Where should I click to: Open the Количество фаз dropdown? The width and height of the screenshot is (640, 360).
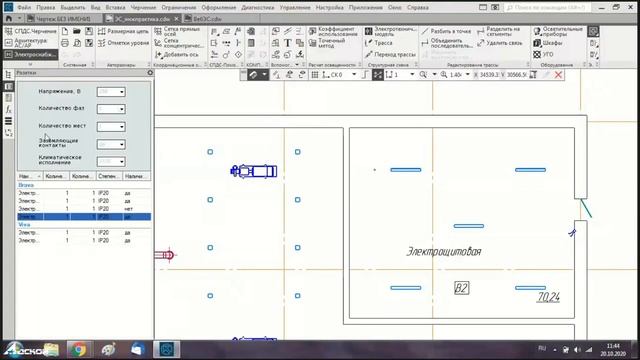click(x=111, y=109)
